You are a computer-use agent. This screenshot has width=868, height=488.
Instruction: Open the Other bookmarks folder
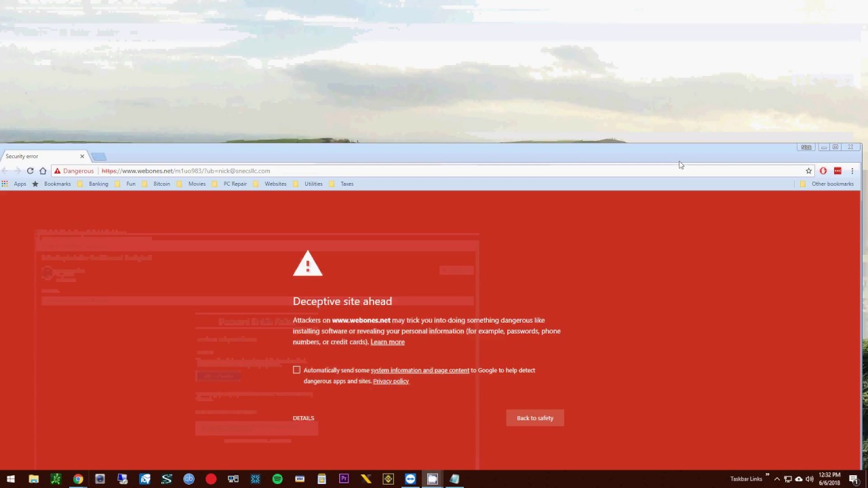(x=827, y=184)
